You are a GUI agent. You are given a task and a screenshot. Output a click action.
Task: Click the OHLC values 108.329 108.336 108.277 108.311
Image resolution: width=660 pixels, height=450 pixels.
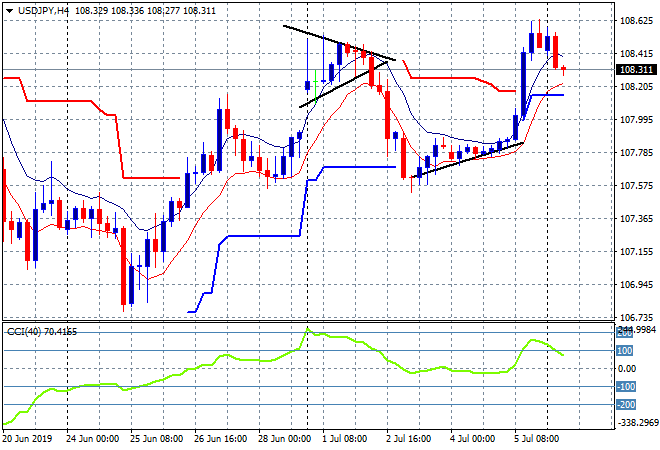(145, 11)
